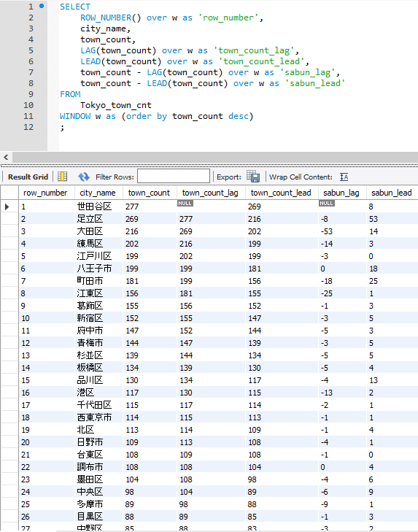Click the Filter Rows input field
Viewport: 418px width, 532px height.
point(174,177)
